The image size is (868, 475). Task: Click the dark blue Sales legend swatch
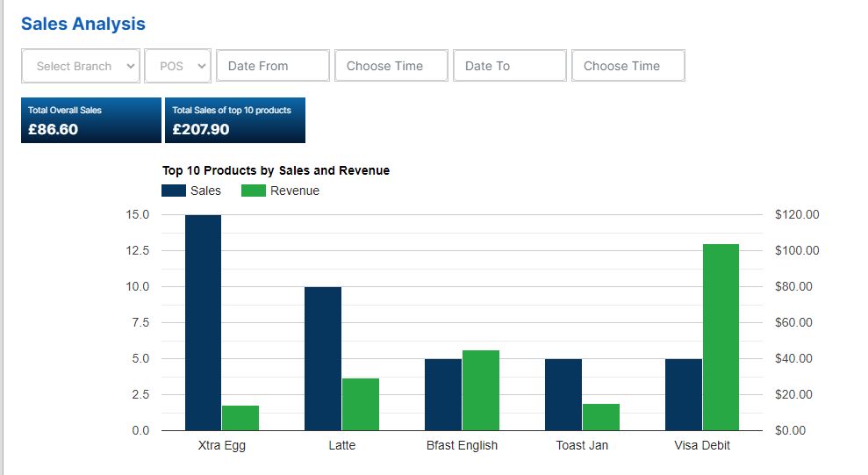(174, 191)
